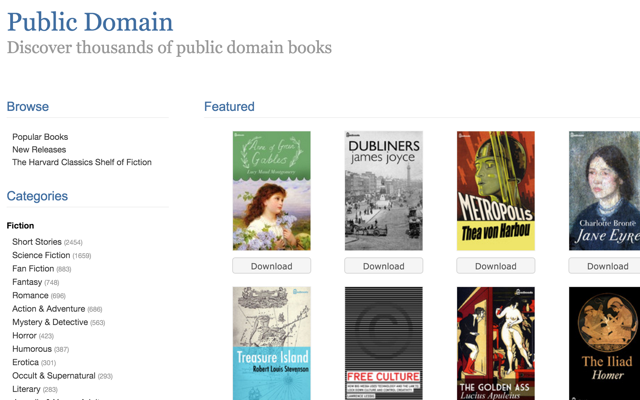Open the Popular Books link

tap(40, 137)
